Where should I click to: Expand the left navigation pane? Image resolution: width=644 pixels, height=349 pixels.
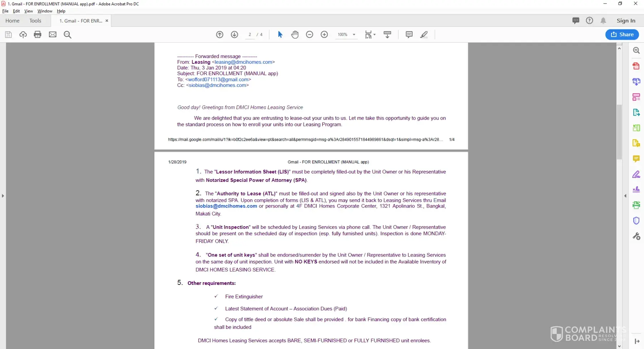(3, 196)
